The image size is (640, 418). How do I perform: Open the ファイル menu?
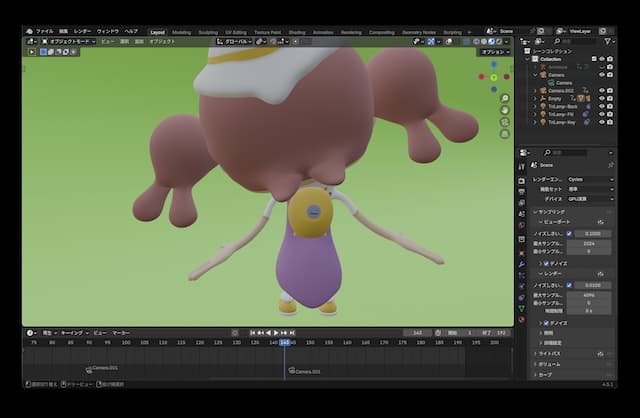click(x=45, y=31)
